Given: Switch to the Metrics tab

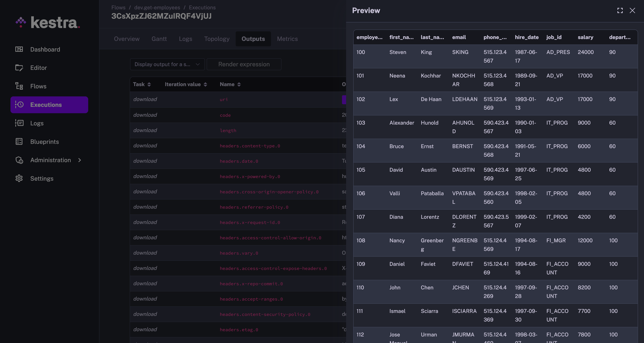Looking at the screenshot, I should pos(287,39).
